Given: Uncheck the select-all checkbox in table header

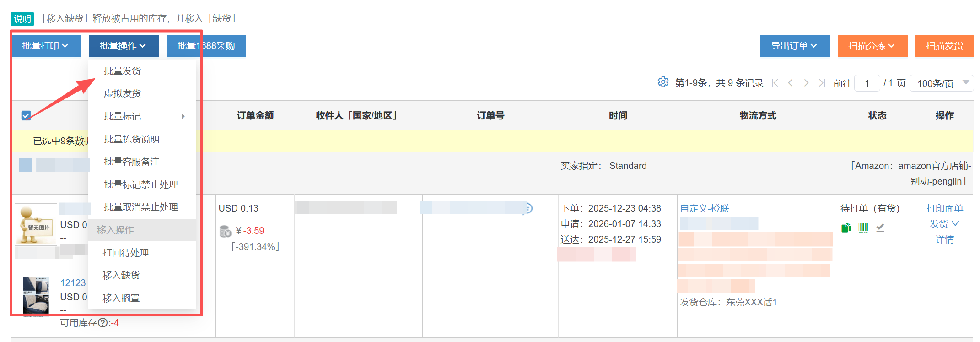Looking at the screenshot, I should [26, 115].
